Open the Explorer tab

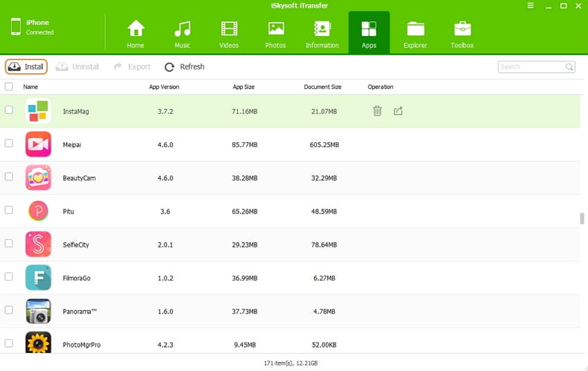(415, 35)
